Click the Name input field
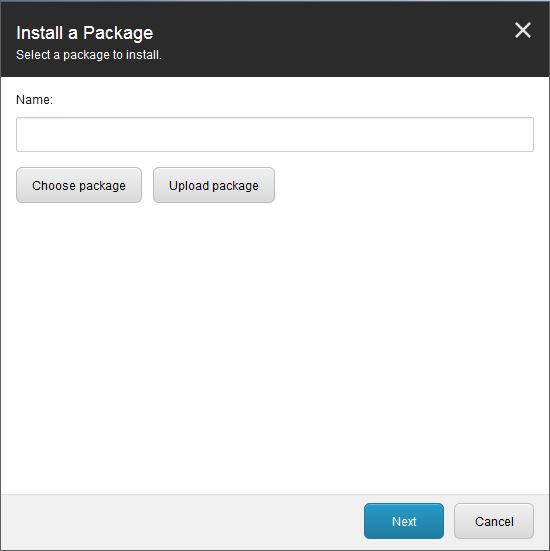 (x=275, y=135)
